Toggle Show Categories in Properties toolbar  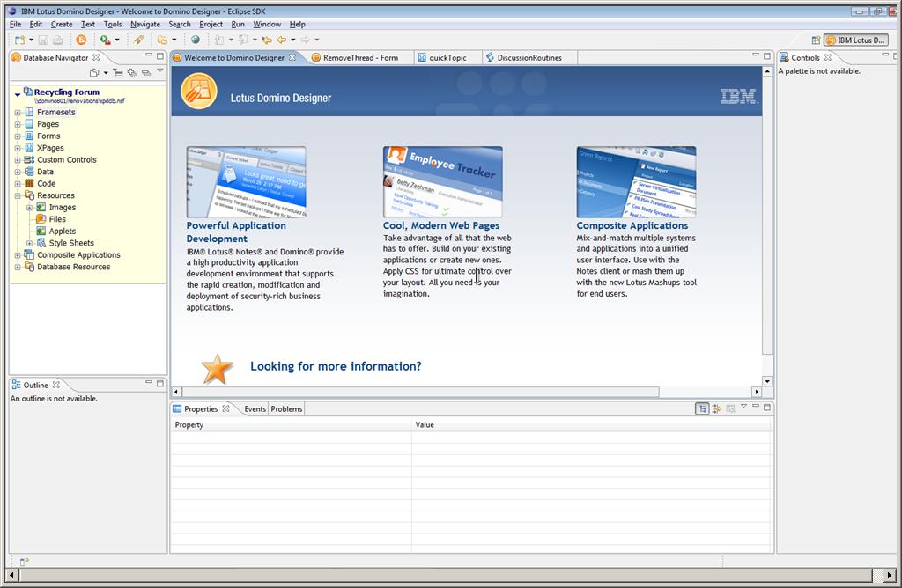coord(702,408)
